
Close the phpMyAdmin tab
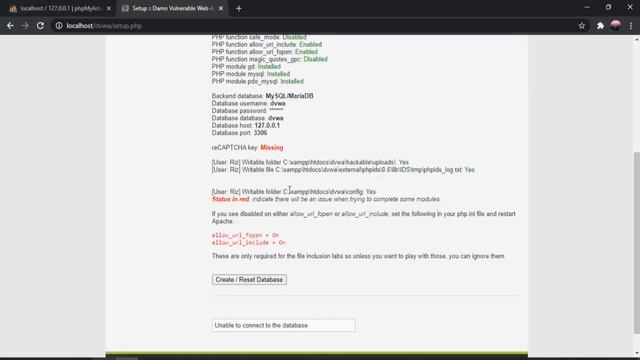109,8
